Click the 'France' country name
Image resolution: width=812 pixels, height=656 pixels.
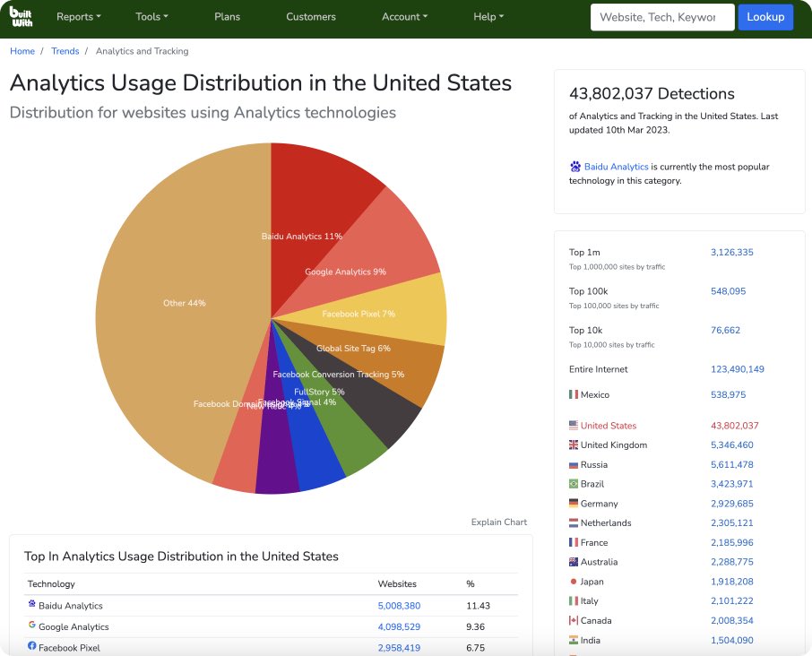pos(594,542)
